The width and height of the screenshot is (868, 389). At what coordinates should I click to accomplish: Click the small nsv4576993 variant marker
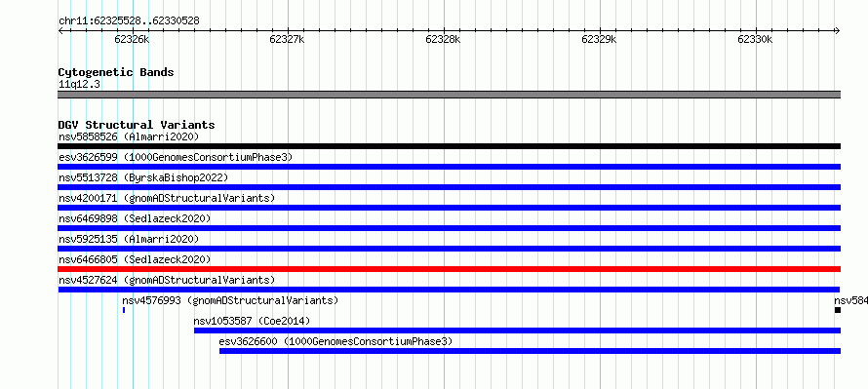124,310
